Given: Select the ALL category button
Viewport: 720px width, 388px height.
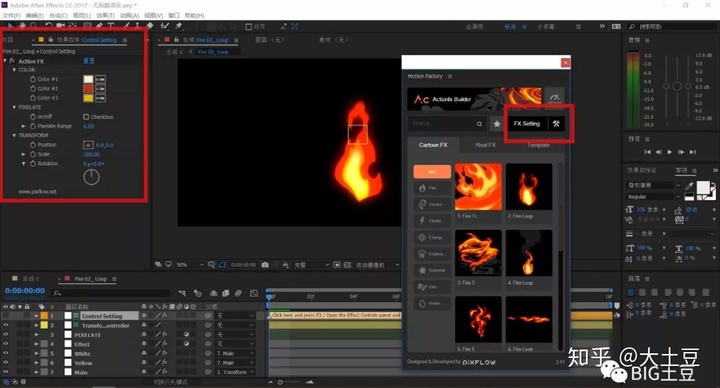Looking at the screenshot, I should [x=432, y=171].
